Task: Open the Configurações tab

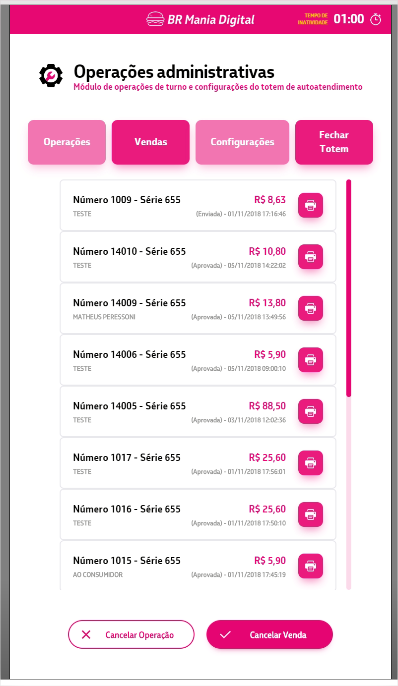Action: tap(242, 142)
